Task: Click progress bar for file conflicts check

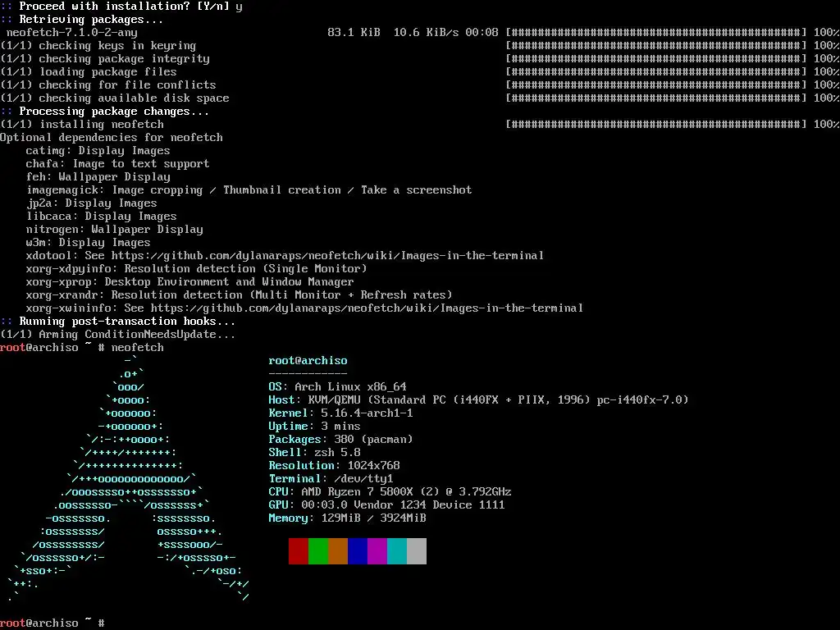Action: pos(656,85)
